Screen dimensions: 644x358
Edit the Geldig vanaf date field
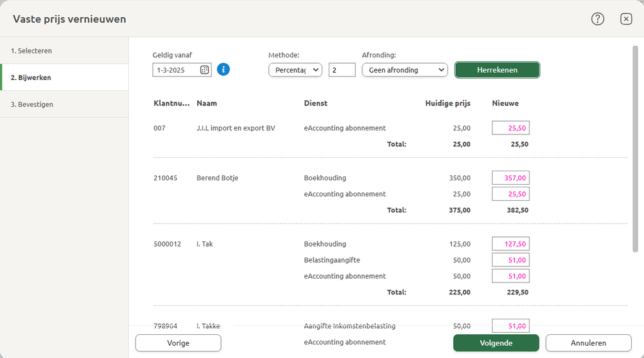click(177, 70)
